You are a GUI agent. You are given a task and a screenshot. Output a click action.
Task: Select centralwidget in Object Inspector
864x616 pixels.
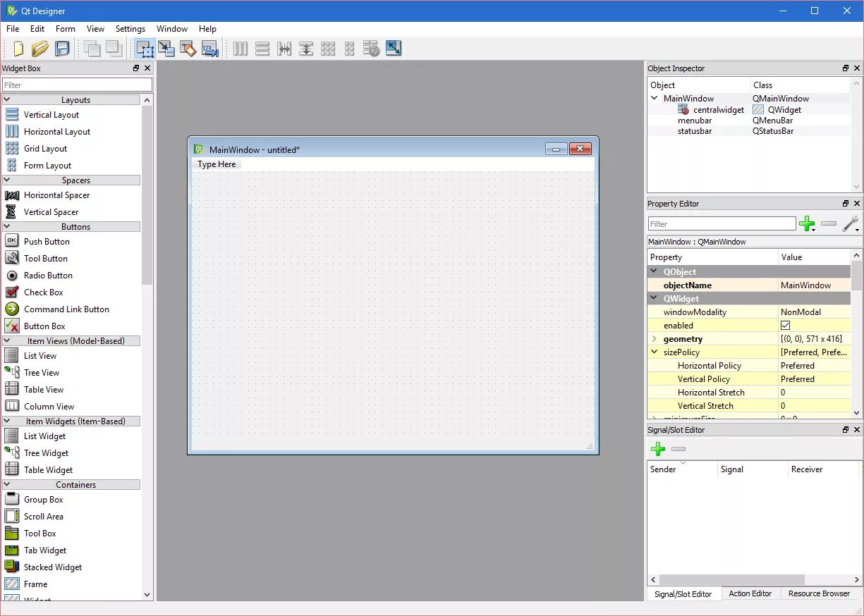[719, 110]
